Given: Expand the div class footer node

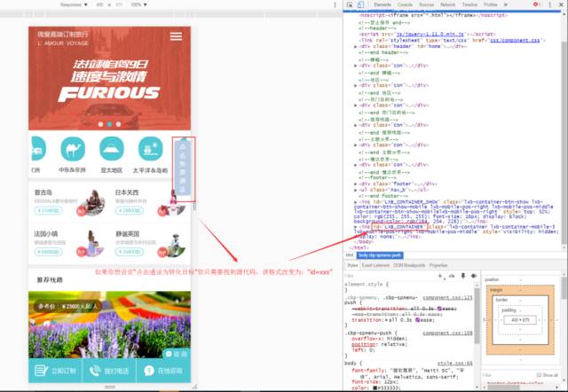Looking at the screenshot, I should 355,184.
